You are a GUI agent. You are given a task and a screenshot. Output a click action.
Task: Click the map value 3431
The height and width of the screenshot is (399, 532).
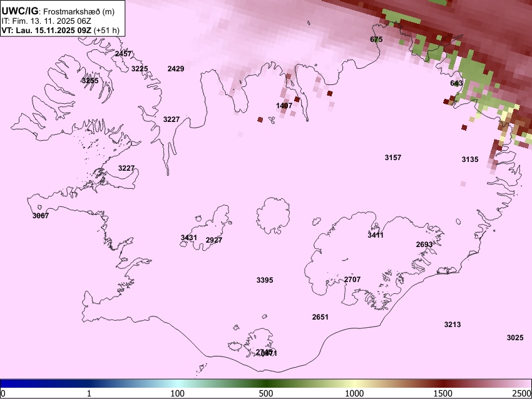tap(189, 237)
